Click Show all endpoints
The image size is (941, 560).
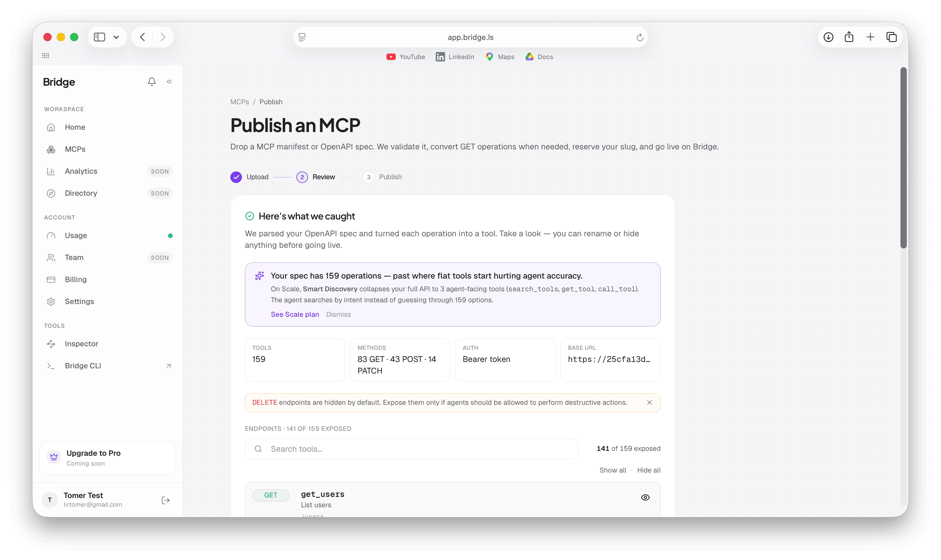click(x=613, y=470)
